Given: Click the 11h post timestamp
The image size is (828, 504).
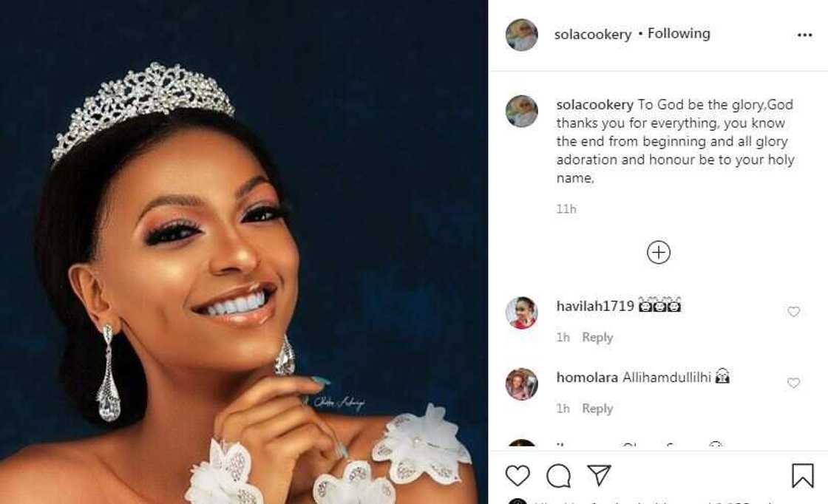Looking at the screenshot, I should click(566, 209).
